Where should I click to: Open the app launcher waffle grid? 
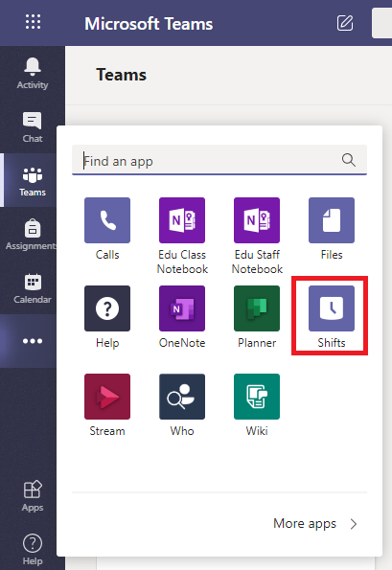pyautogui.click(x=33, y=22)
